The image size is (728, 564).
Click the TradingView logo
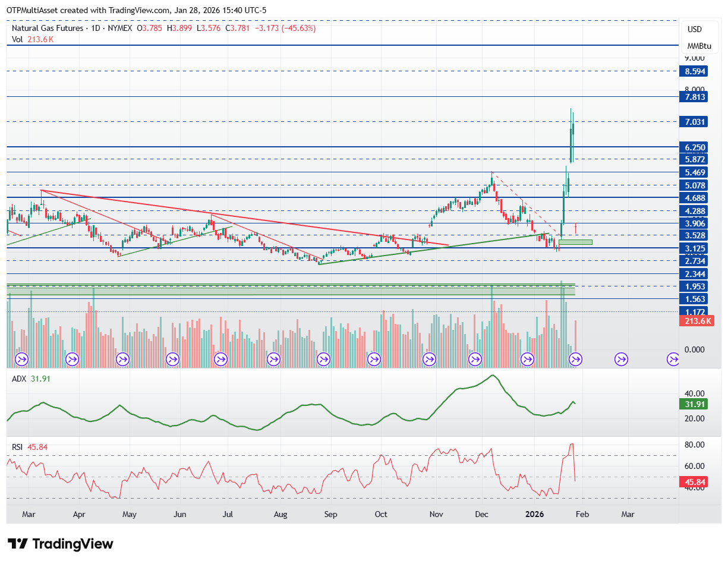(x=60, y=544)
